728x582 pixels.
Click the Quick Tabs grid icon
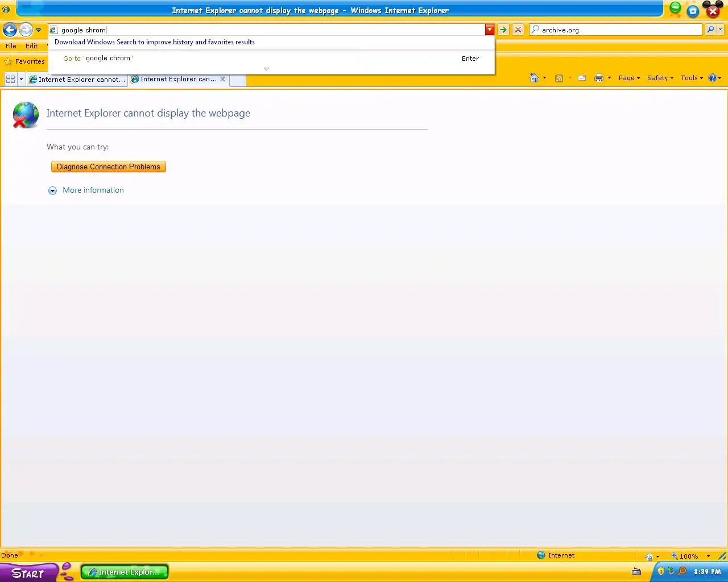[10, 79]
